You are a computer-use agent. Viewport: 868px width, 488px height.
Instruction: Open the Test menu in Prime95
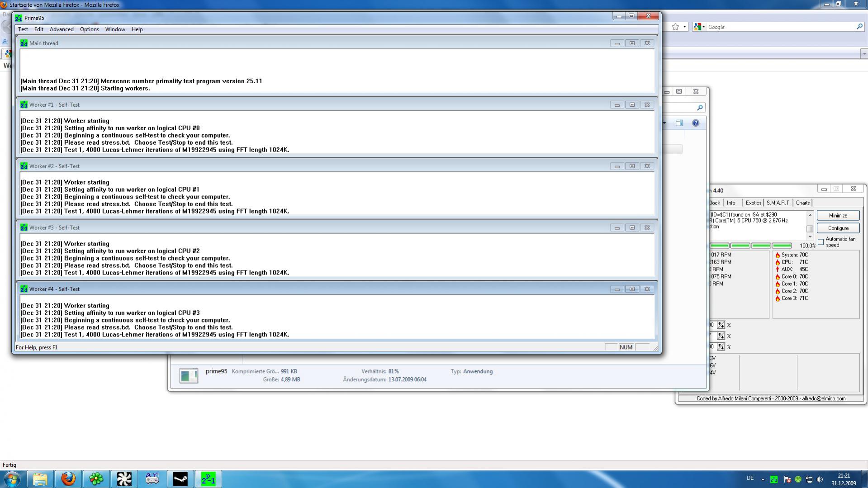(23, 29)
